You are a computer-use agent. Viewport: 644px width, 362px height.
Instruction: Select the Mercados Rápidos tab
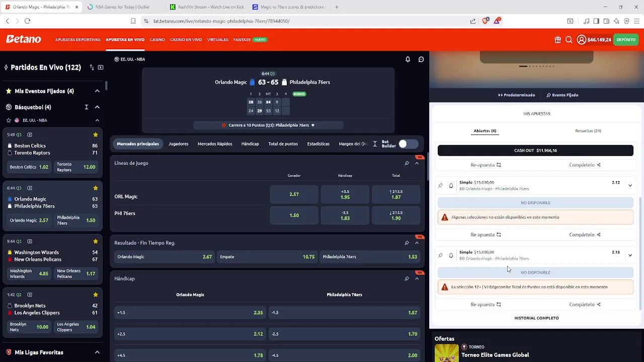pos(215,144)
